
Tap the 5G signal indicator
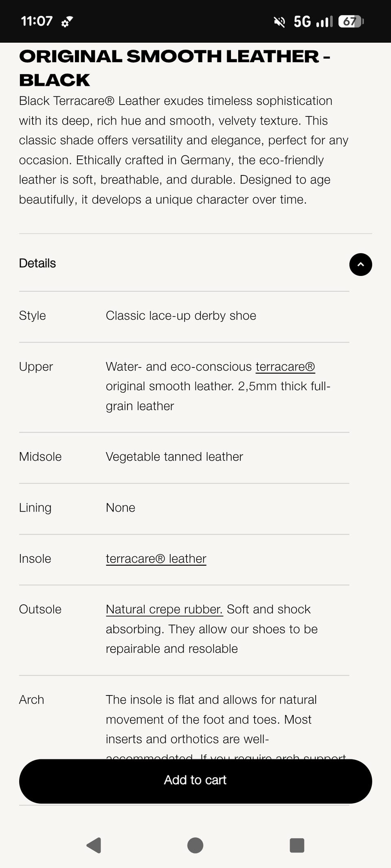point(312,21)
